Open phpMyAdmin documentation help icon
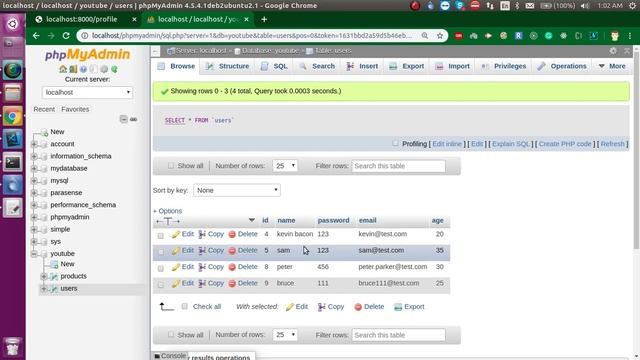Viewport: 640px width, 360px height. point(83,69)
